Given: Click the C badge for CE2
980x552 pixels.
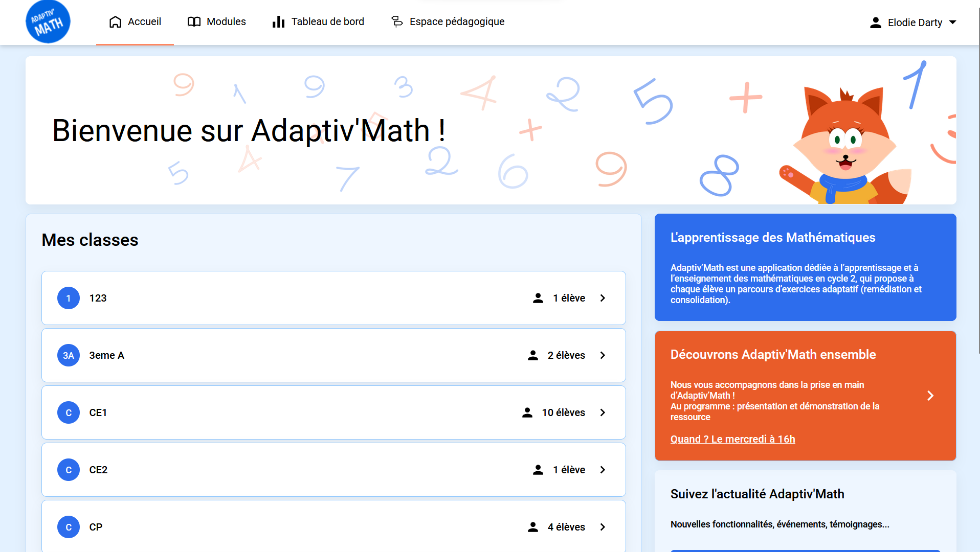Looking at the screenshot, I should coord(69,470).
